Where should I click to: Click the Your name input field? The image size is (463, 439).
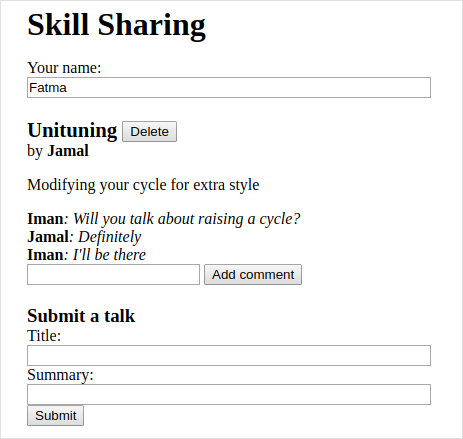[229, 88]
